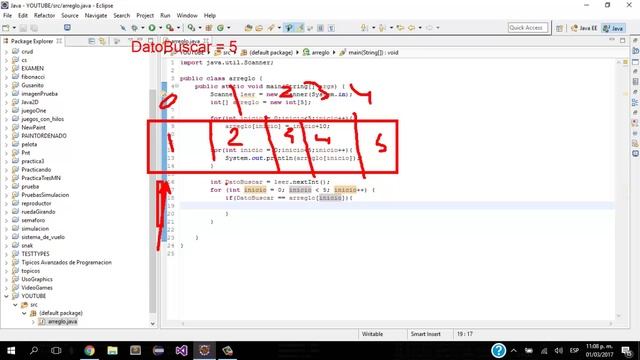Open dropdown next to New Java Class icon
This screenshot has height=360, width=640.
pos(229,28)
